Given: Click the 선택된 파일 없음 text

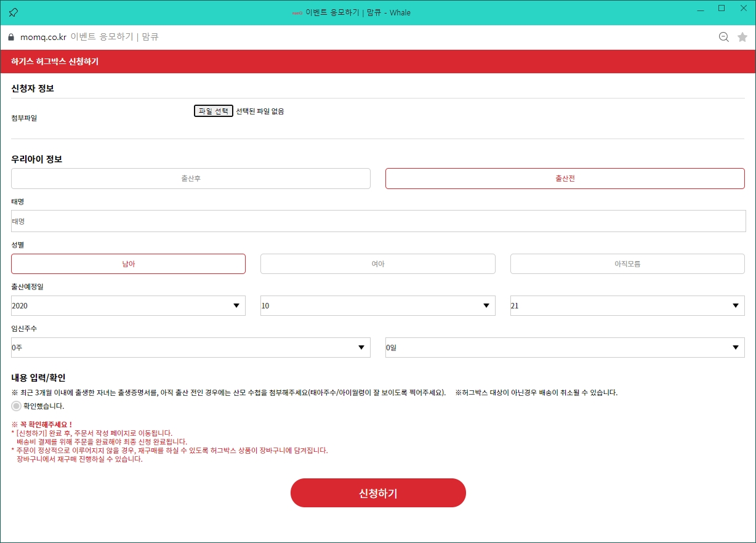Looking at the screenshot, I should tap(260, 111).
